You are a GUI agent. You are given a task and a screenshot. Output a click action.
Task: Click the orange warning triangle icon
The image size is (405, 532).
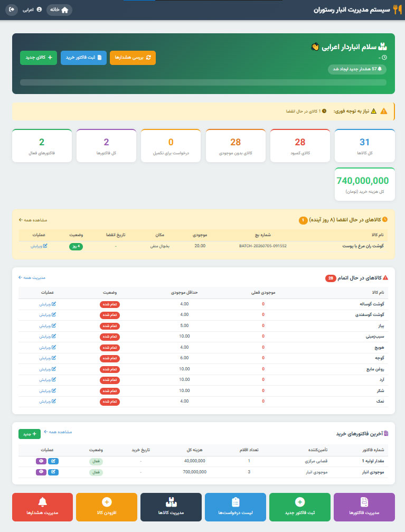pyautogui.click(x=384, y=111)
